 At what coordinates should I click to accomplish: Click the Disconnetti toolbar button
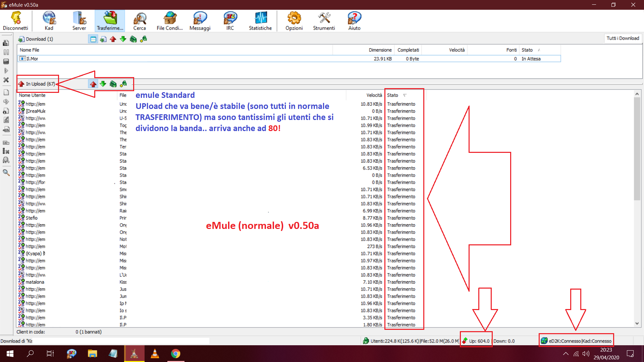click(15, 21)
